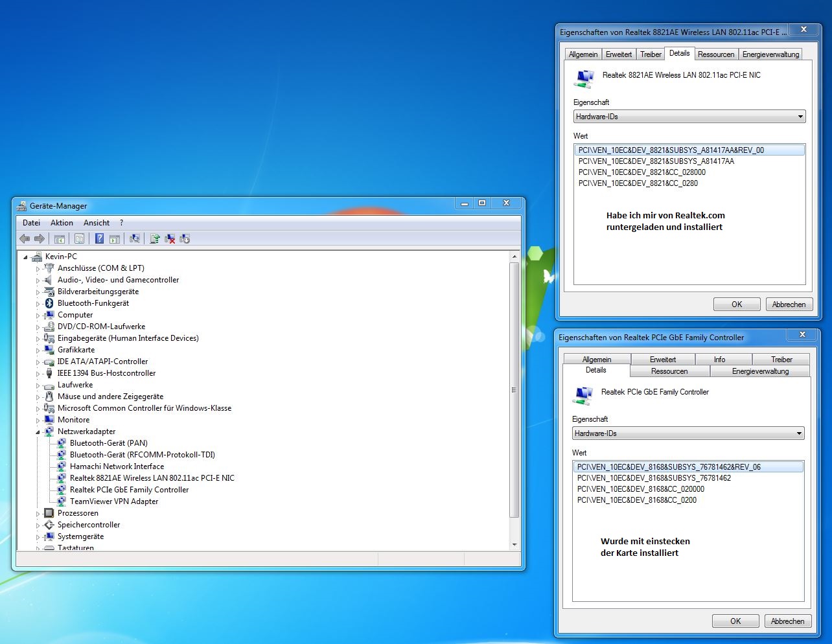
Task: Select Microsoft Common Controller für Windows-Klasse
Action: point(144,408)
